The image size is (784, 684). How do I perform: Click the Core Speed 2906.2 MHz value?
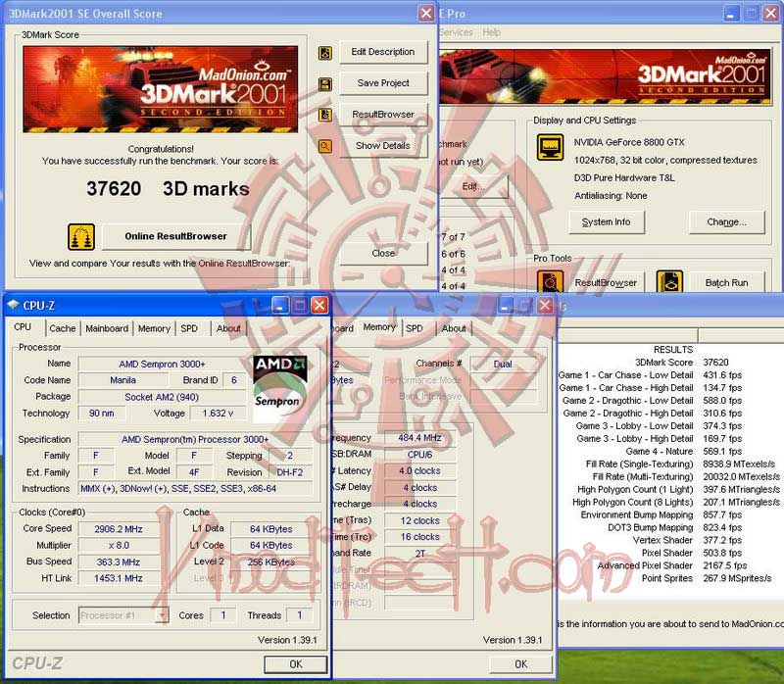point(119,529)
